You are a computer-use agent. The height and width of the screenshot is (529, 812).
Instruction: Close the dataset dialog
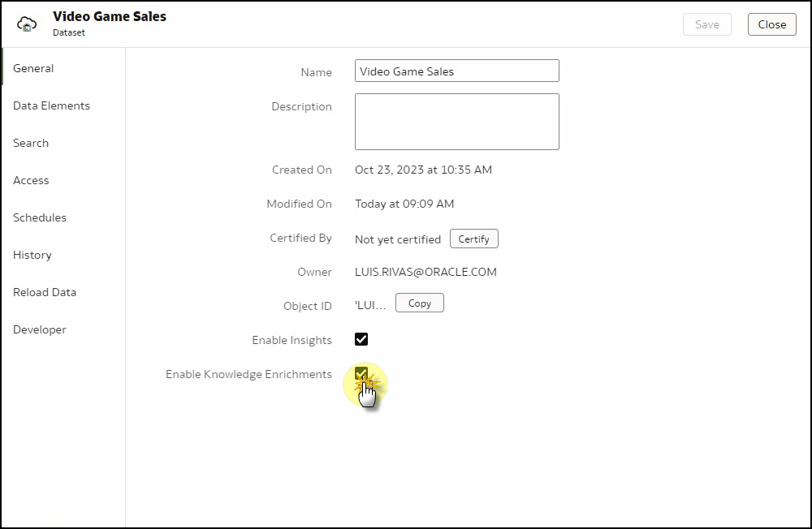click(x=771, y=24)
